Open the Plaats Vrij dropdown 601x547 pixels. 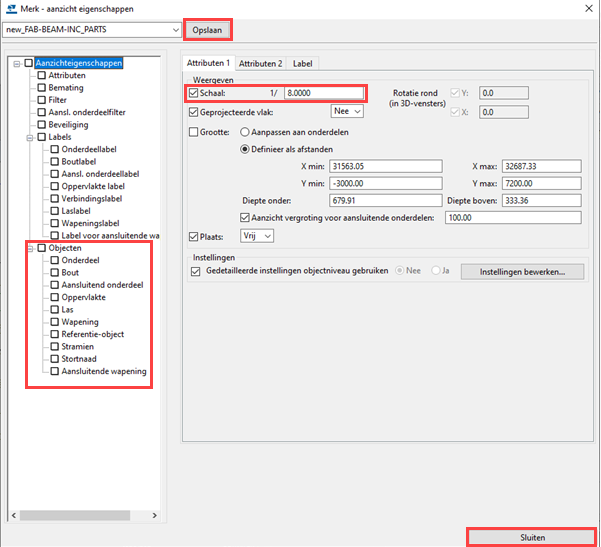257,236
